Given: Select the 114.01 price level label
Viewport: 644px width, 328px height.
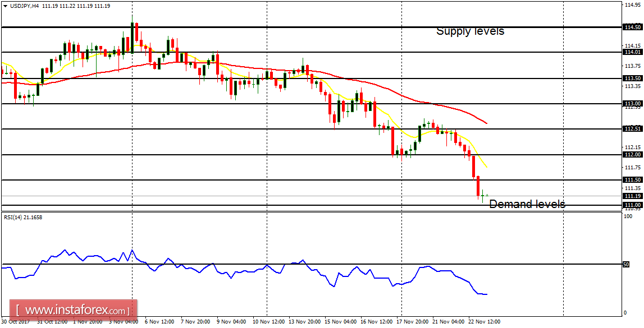Looking at the screenshot, I should pos(632,52).
